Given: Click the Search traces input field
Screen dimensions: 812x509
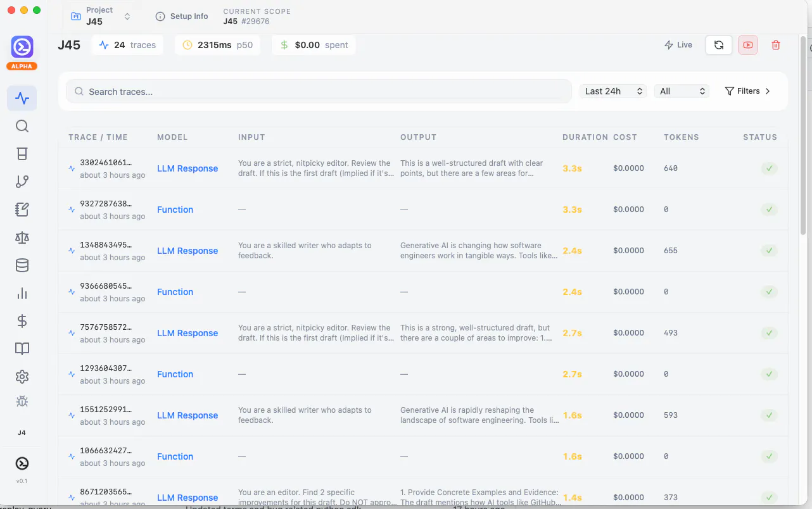Looking at the screenshot, I should [319, 91].
